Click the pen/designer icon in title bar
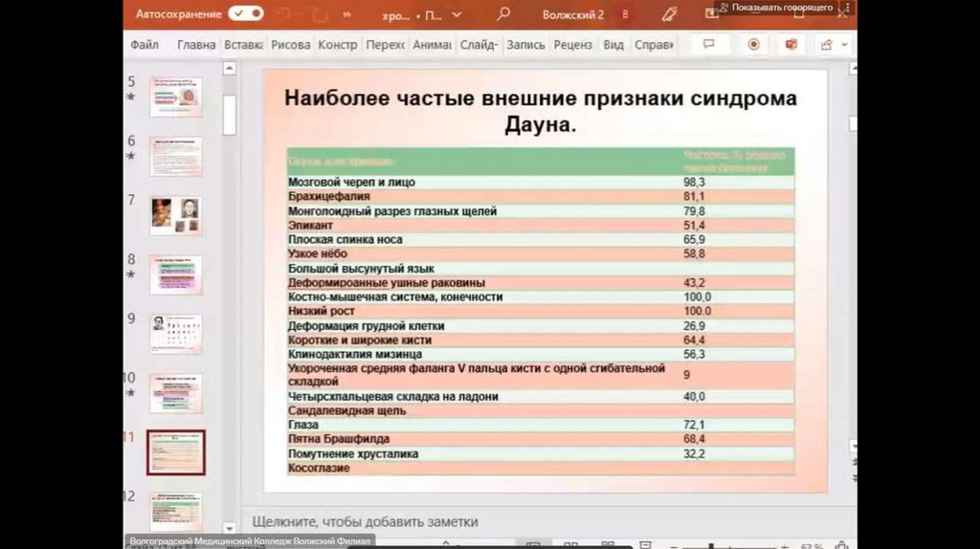 click(670, 14)
